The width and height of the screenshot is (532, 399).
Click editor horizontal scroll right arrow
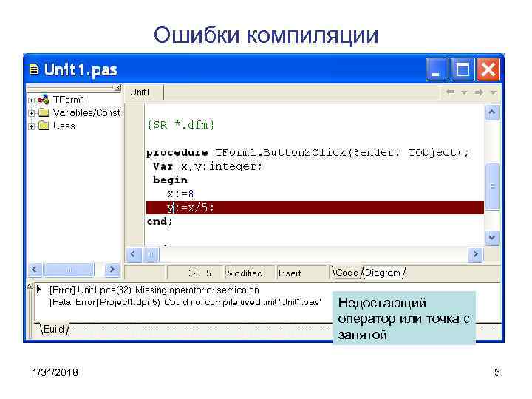click(476, 254)
